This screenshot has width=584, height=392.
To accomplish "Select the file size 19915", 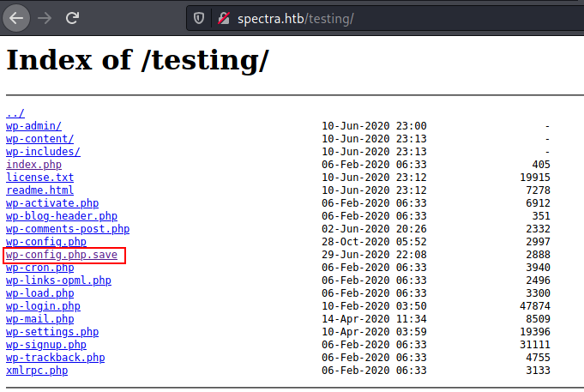I will click(535, 178).
